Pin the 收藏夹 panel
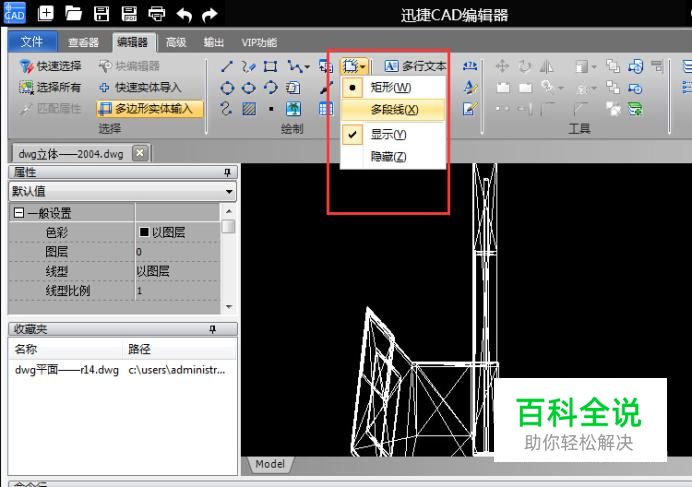Screen dimensions: 692x487 213,329
